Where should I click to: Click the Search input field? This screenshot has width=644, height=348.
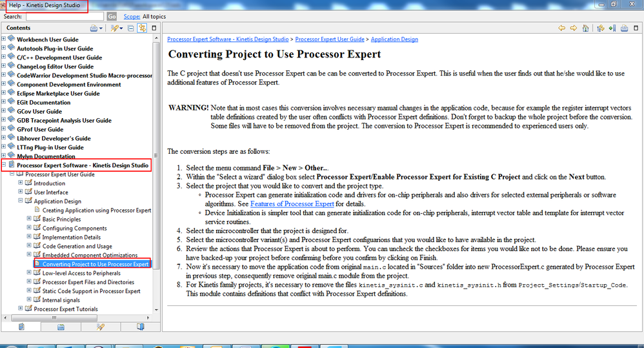point(65,16)
